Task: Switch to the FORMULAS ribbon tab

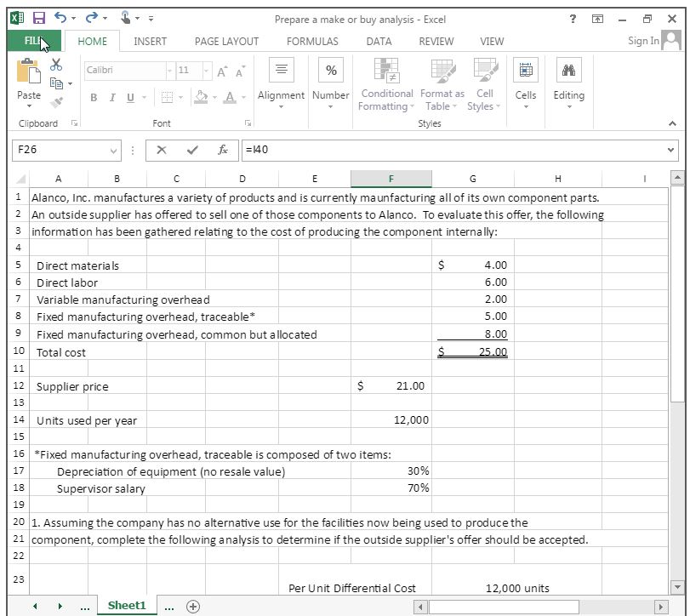Action: tap(312, 41)
